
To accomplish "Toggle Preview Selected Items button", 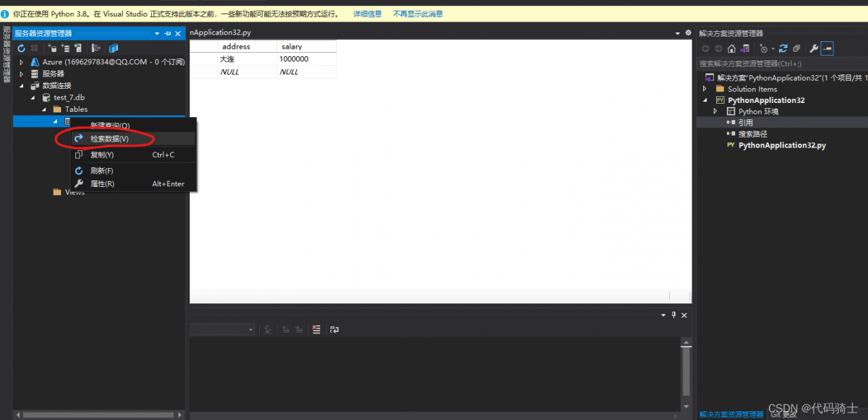I will tap(827, 49).
